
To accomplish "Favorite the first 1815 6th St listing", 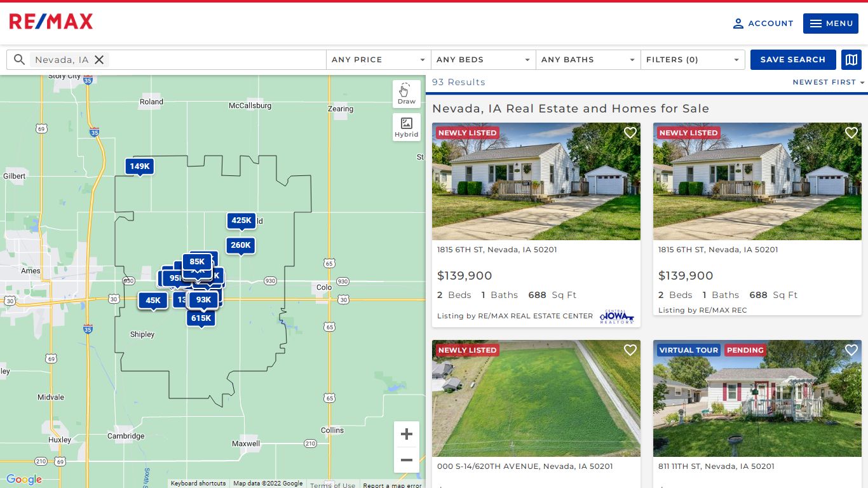I will click(x=630, y=133).
